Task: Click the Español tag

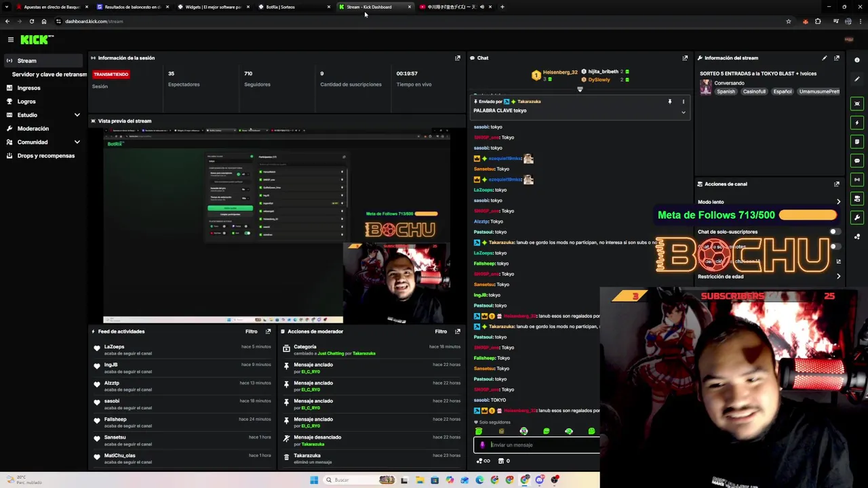Action: click(783, 91)
